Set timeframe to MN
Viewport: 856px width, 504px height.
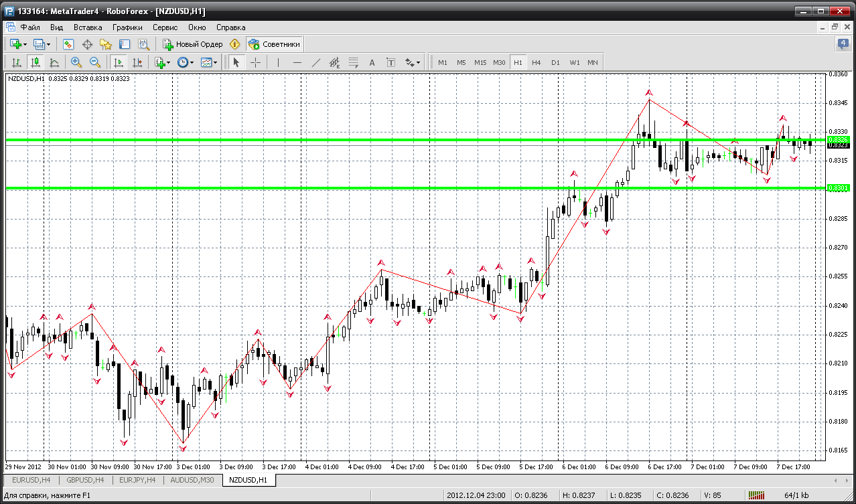point(593,62)
